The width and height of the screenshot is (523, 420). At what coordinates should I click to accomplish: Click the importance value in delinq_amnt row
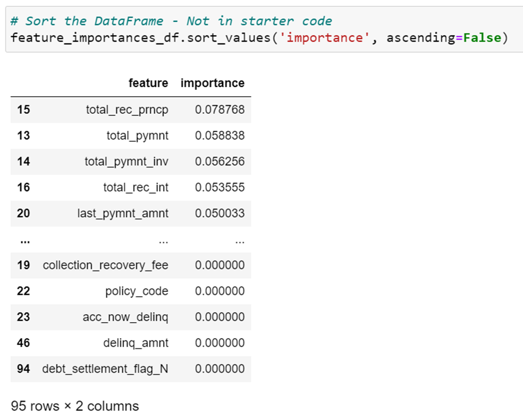[220, 343]
